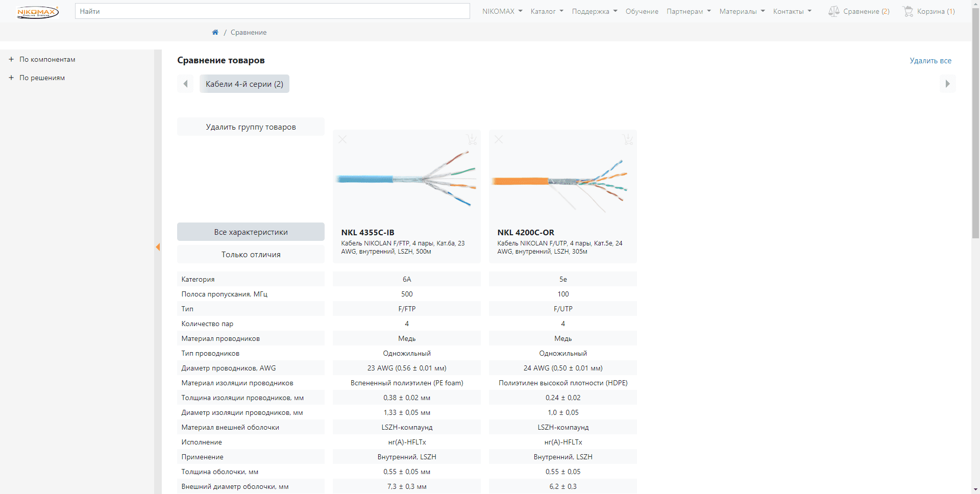
Task: Click the F/UTP type value
Action: click(563, 309)
